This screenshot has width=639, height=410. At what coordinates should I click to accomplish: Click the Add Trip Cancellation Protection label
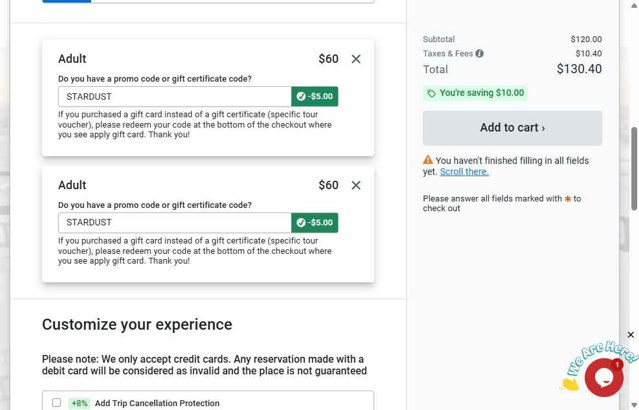coord(157,403)
